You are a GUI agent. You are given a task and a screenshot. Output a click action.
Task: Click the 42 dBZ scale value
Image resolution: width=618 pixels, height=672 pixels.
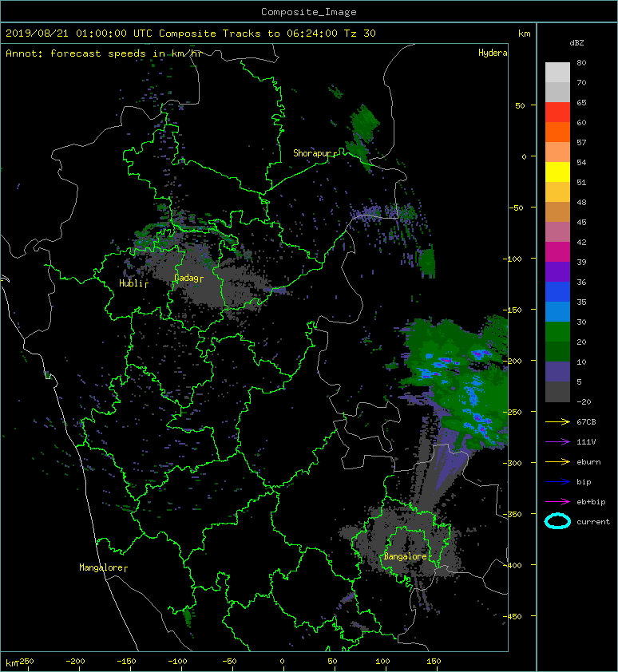[581, 242]
